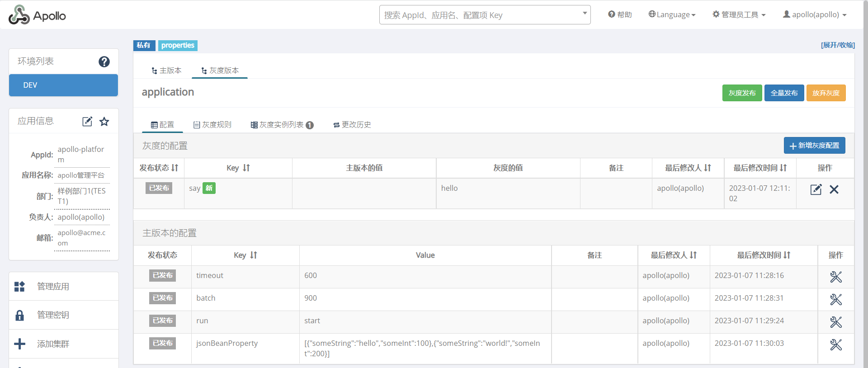Image resolution: width=868 pixels, height=368 pixels.
Task: Sort main config by last modified time
Action: coord(787,255)
